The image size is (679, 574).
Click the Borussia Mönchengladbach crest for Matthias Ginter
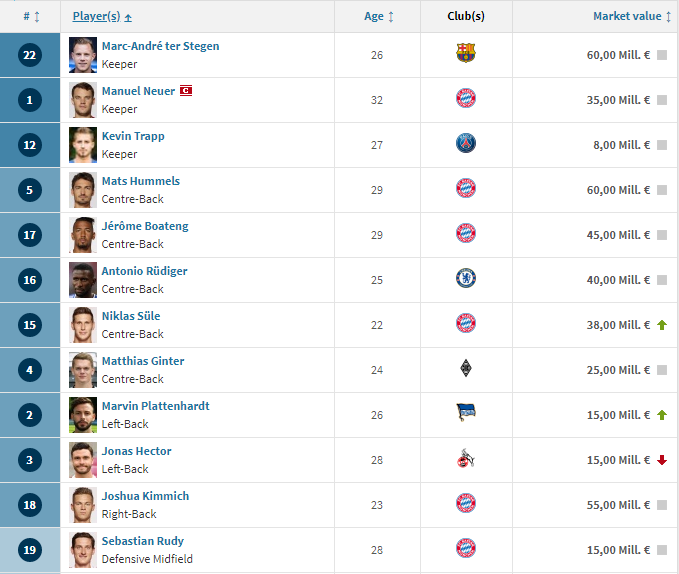[x=466, y=368]
